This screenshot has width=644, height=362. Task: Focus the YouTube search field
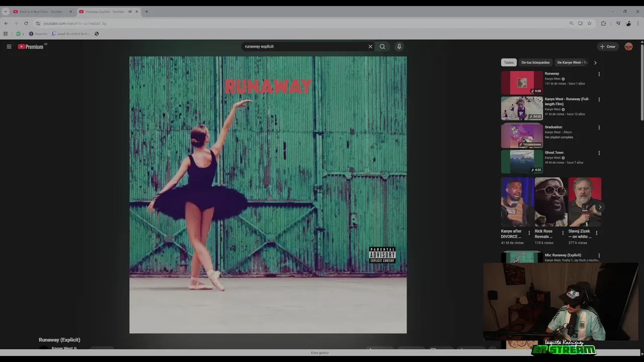point(304,46)
